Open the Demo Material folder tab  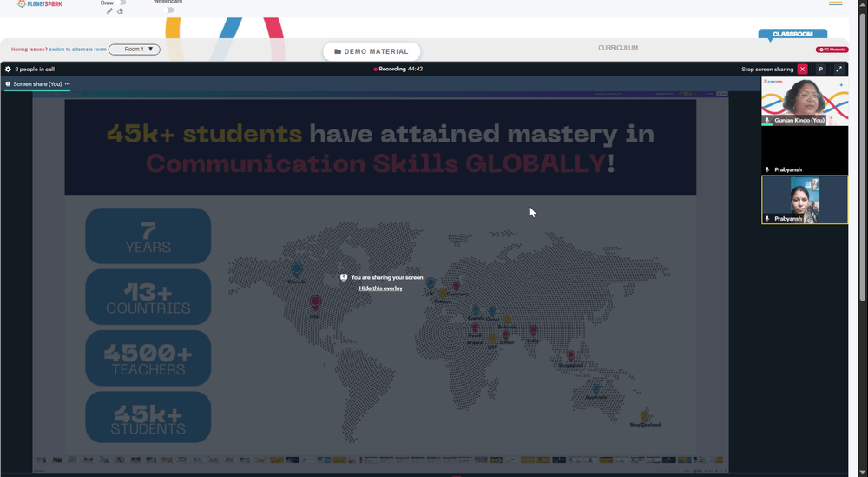372,51
